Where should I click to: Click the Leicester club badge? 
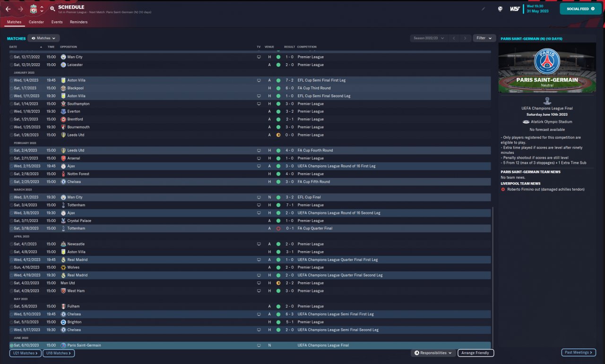click(63, 65)
